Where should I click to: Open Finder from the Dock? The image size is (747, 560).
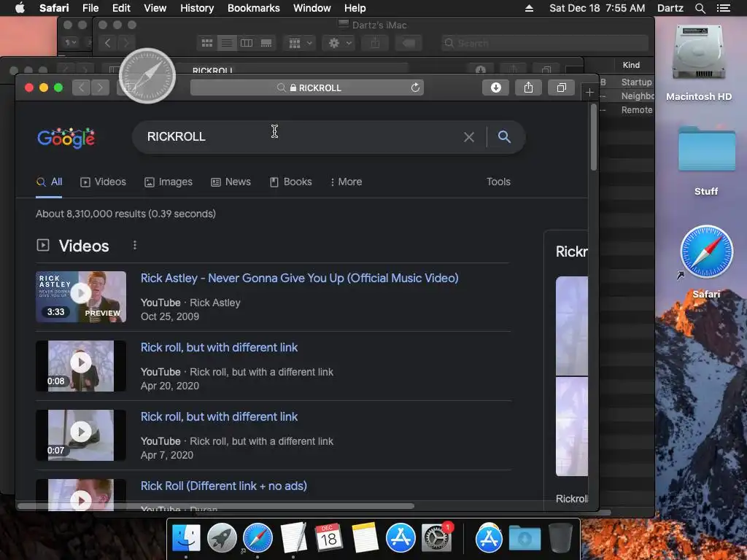[x=186, y=538]
